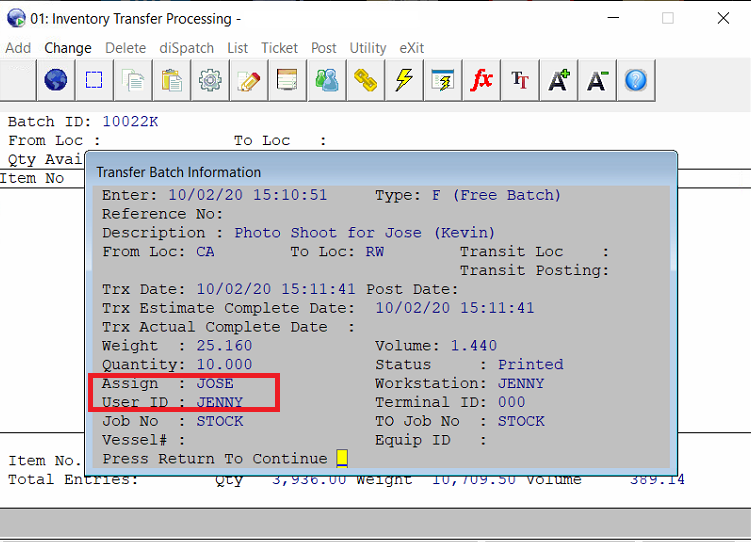Click the dashed selection rectangle icon
Screen dimensions: 751x542
(x=94, y=80)
